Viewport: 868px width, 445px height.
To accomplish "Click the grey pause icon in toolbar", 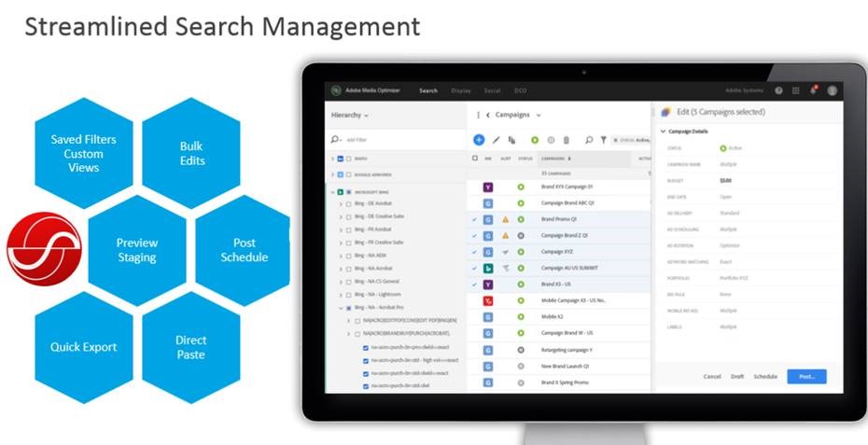I will [x=551, y=140].
